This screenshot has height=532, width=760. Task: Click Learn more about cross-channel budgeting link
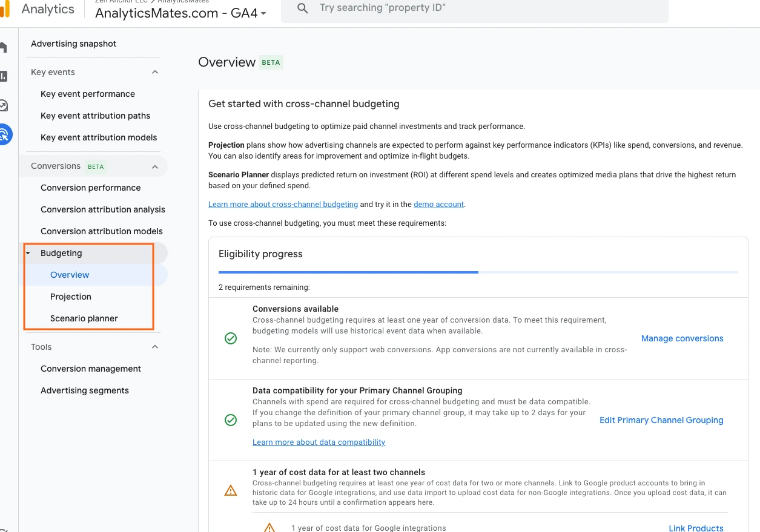coord(283,205)
